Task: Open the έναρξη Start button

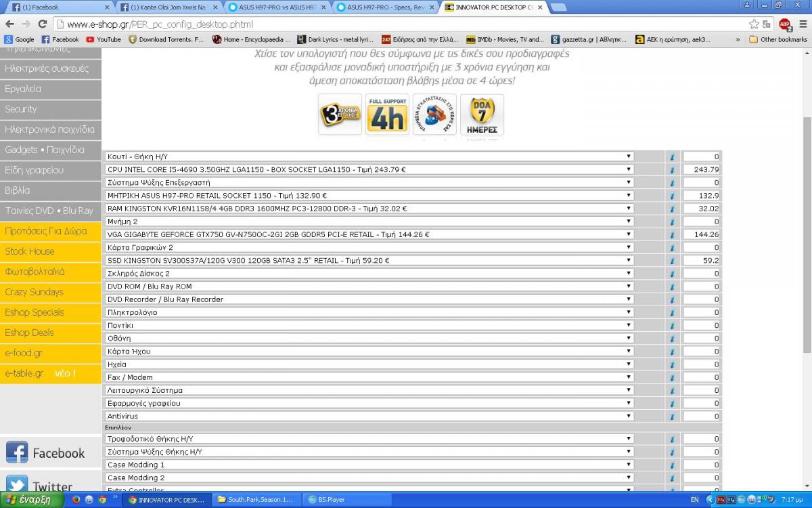Action: coord(32,500)
